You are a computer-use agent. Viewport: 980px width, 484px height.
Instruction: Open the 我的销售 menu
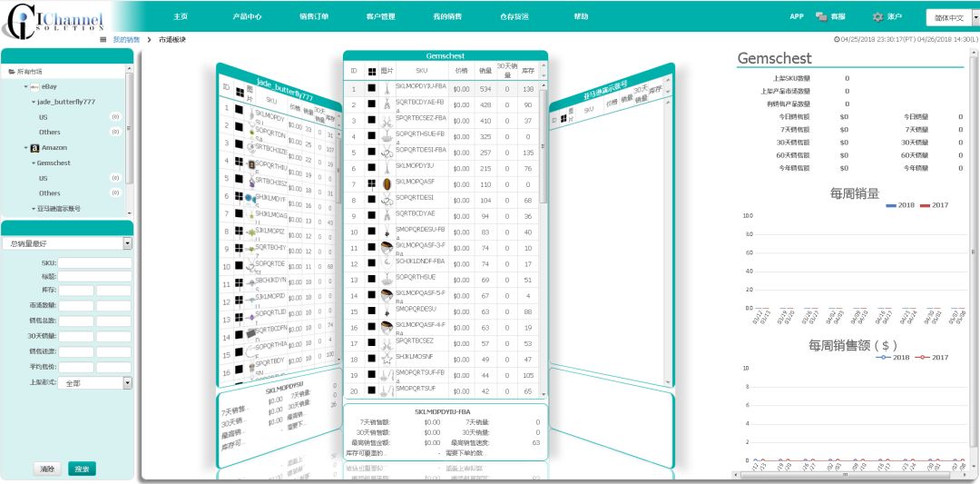pyautogui.click(x=446, y=17)
